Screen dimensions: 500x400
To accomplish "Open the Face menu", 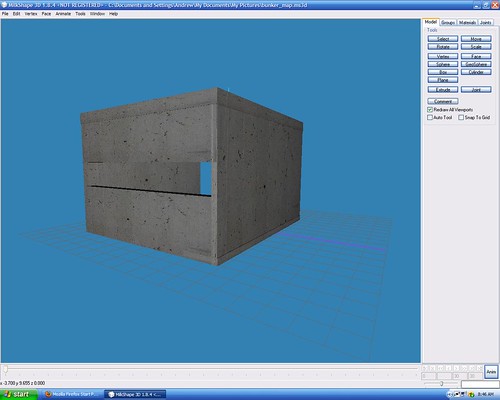I will tap(46, 14).
